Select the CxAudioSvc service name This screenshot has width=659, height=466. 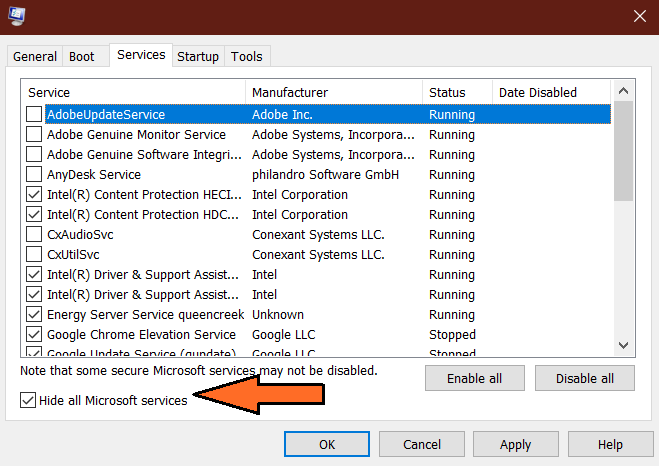pos(80,234)
